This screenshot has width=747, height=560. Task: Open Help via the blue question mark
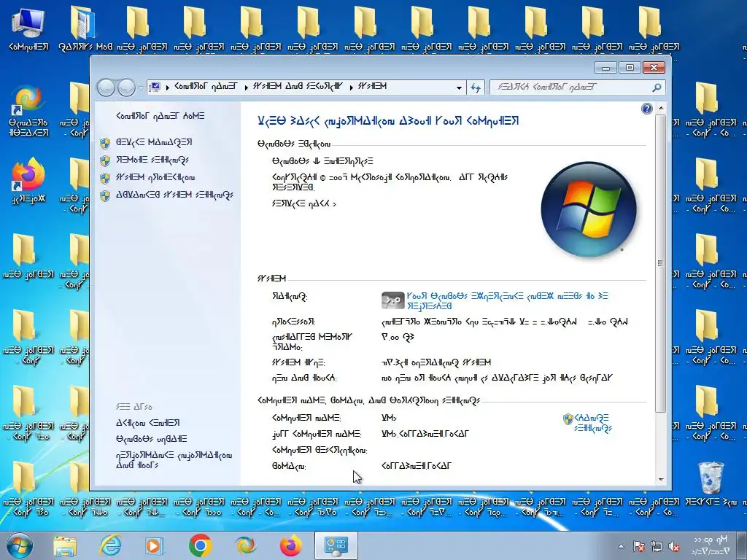646,109
